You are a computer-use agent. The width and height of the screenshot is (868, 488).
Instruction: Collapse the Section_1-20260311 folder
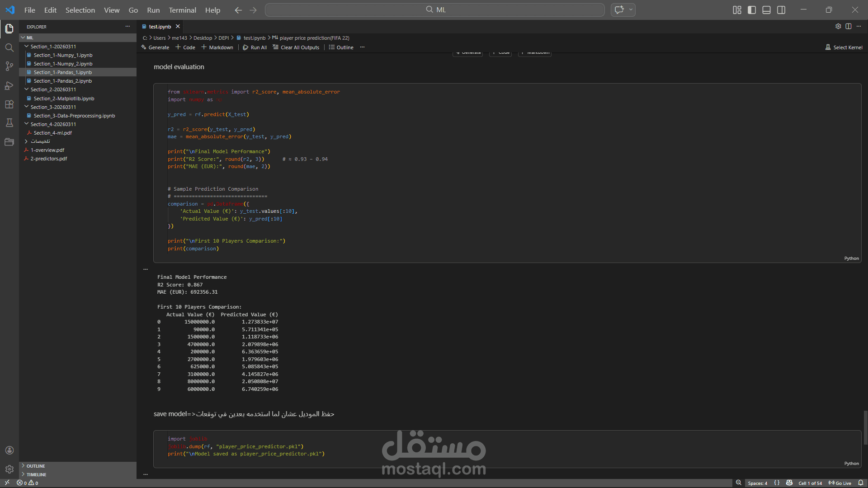pyautogui.click(x=53, y=47)
